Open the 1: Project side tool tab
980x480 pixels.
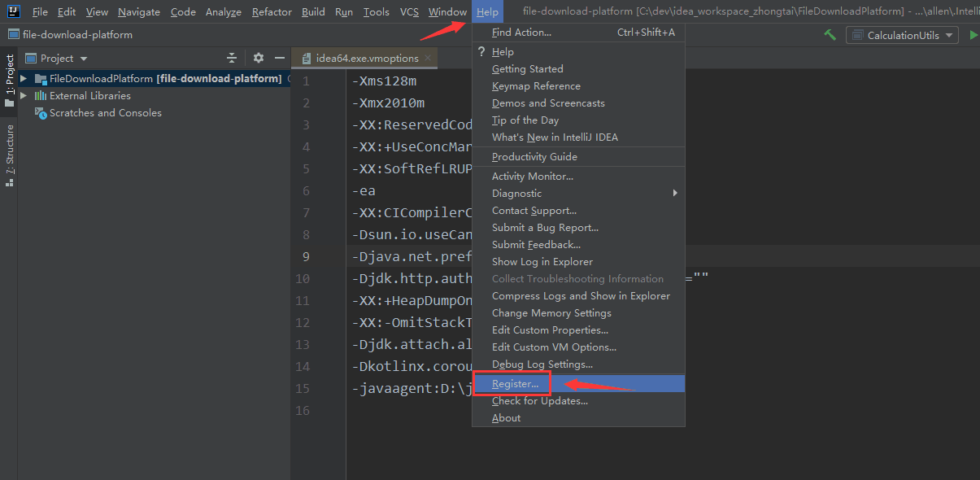pyautogui.click(x=10, y=81)
